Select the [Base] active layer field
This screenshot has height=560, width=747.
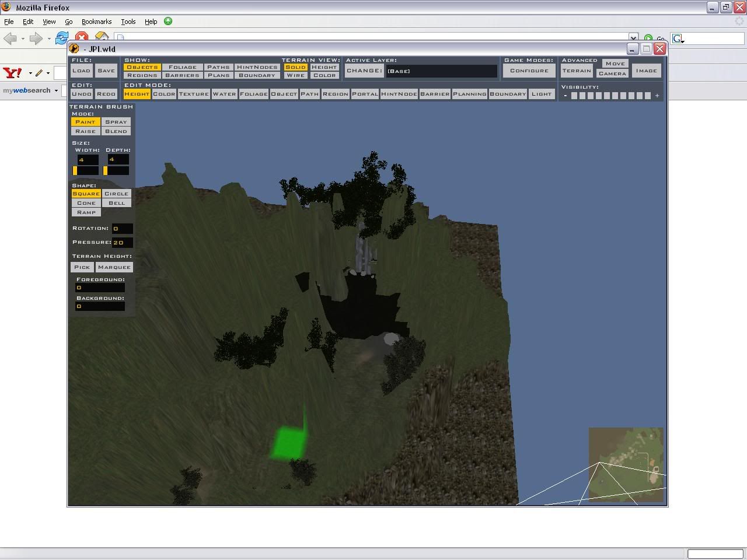click(x=441, y=71)
